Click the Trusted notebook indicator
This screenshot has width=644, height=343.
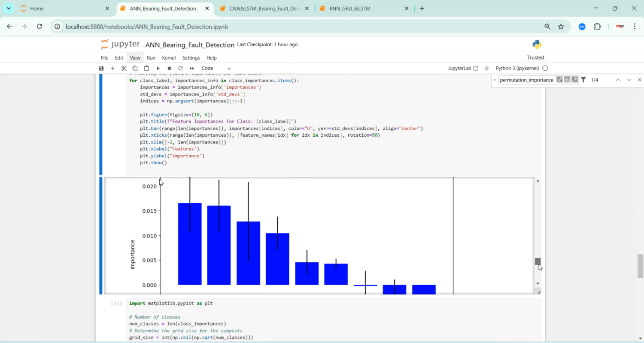[535, 57]
